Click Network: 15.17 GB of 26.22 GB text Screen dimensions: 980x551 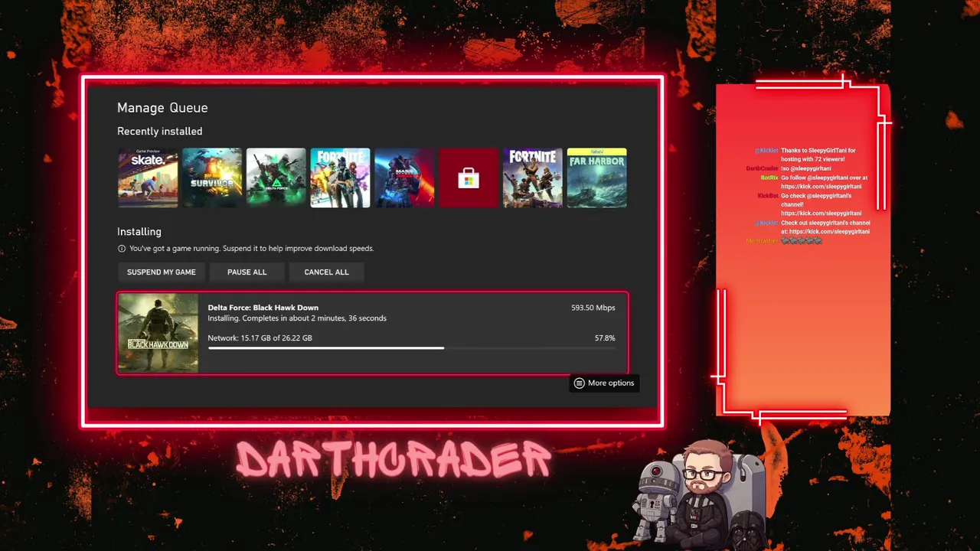(260, 337)
